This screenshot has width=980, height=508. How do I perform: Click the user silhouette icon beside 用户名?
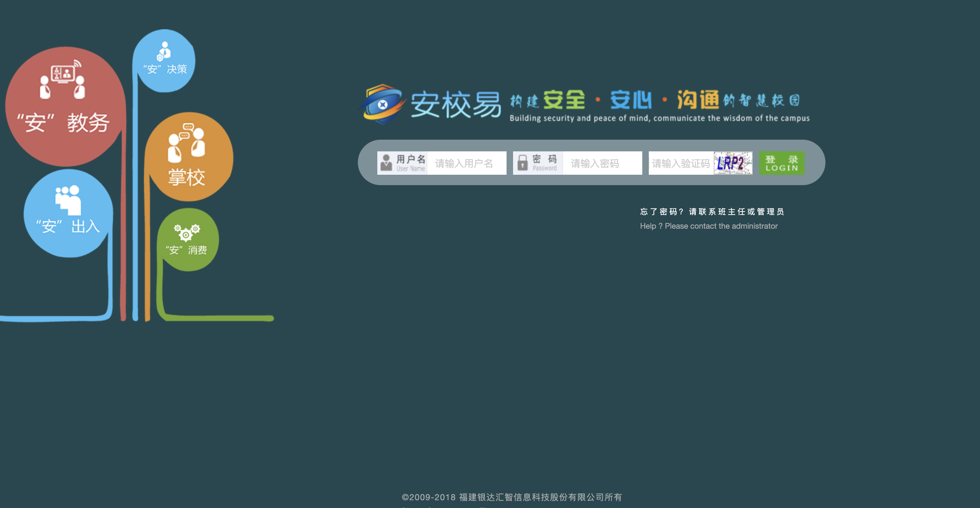[386, 163]
